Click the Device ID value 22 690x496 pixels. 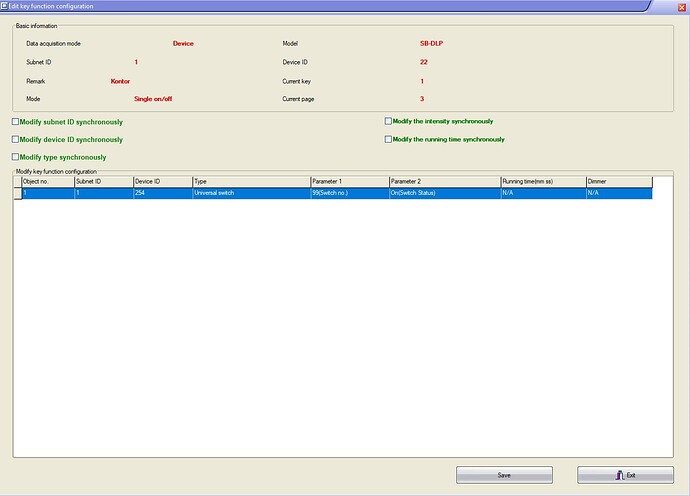point(424,62)
